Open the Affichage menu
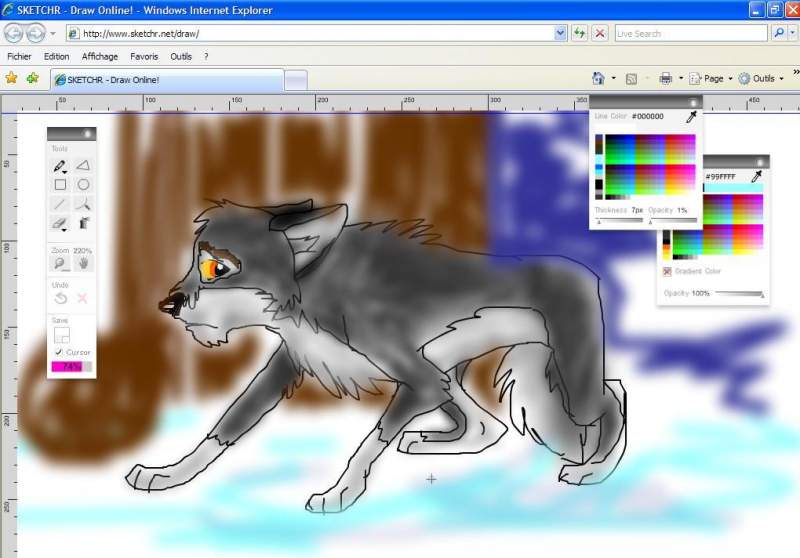 (x=99, y=57)
